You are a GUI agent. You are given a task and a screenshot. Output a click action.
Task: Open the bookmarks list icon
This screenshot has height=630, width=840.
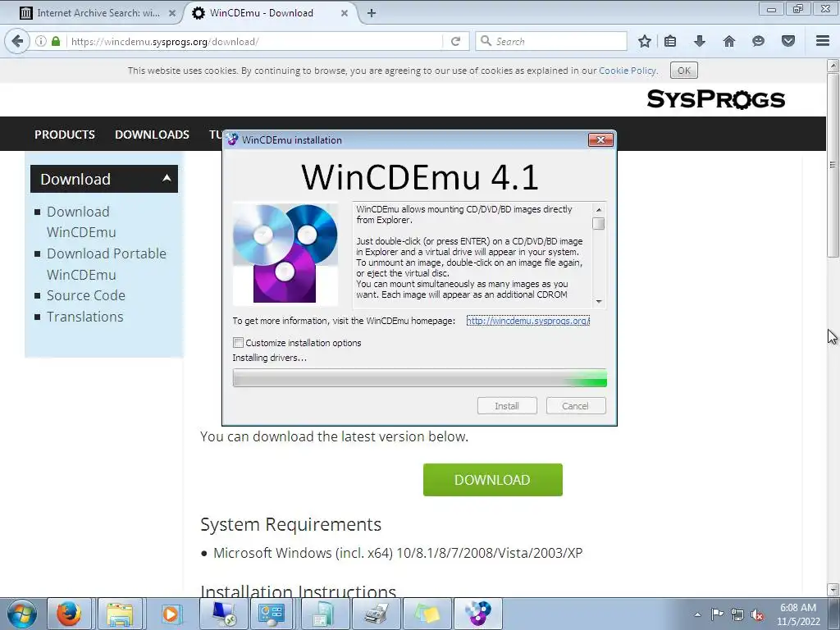(670, 41)
